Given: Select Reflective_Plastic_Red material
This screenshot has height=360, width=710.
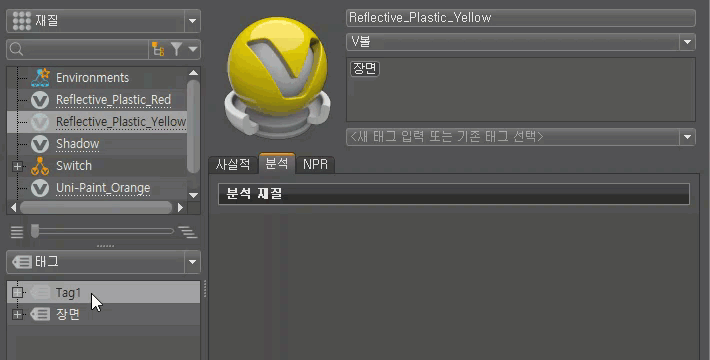Looking at the screenshot, I should pos(113,100).
